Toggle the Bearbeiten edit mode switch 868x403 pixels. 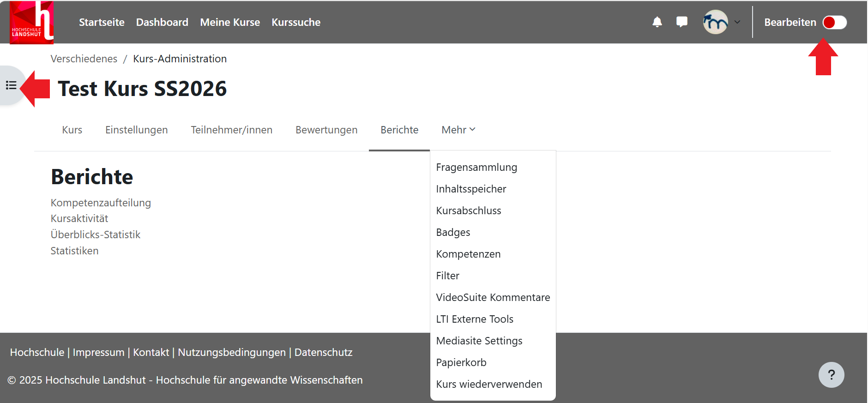coord(834,22)
